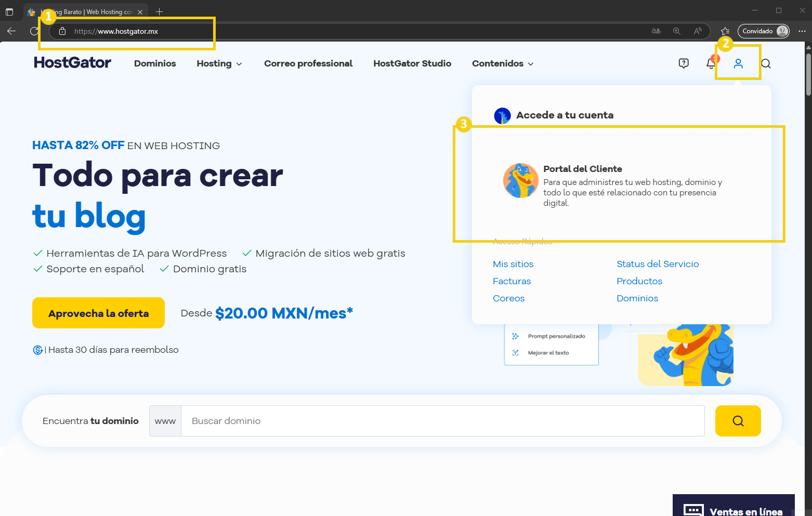Screen dimensions: 812x516
Task: Click the user account icon
Action: (x=738, y=63)
